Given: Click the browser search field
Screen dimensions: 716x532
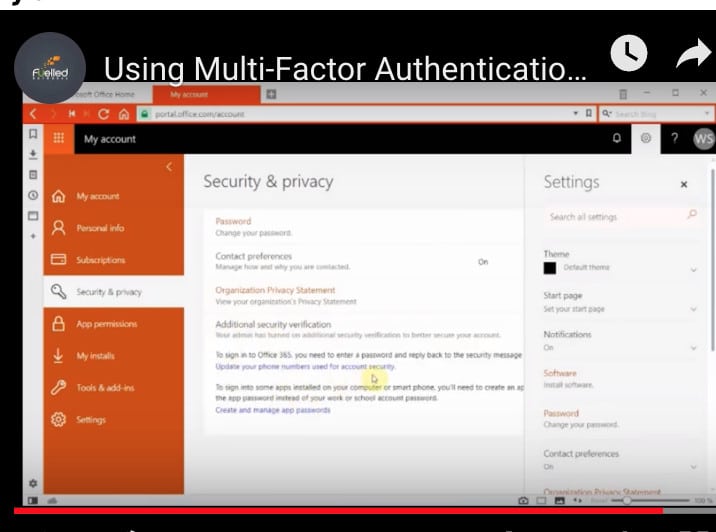Looking at the screenshot, I should tap(656, 114).
